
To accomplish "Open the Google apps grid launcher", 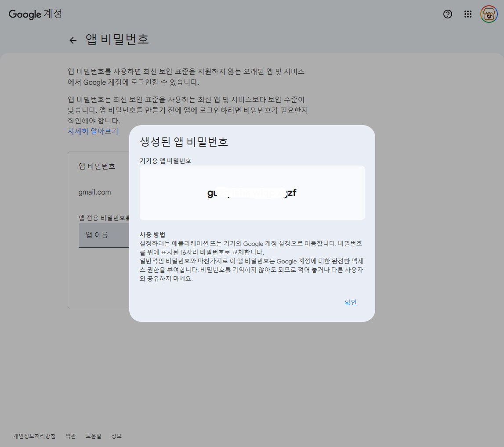I will (x=468, y=14).
